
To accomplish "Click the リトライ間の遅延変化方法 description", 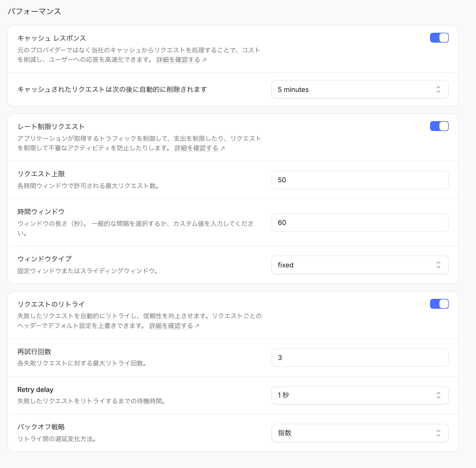I will click(57, 439).
